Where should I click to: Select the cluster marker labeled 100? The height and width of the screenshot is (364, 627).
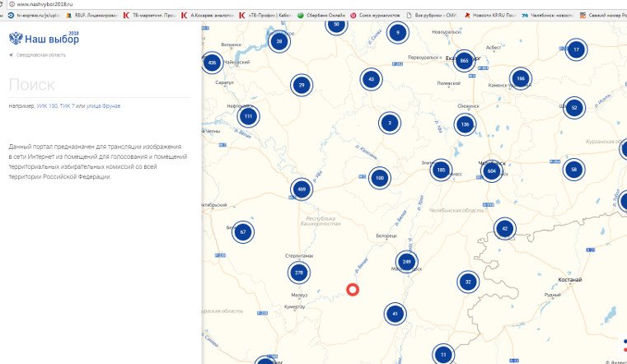point(380,178)
